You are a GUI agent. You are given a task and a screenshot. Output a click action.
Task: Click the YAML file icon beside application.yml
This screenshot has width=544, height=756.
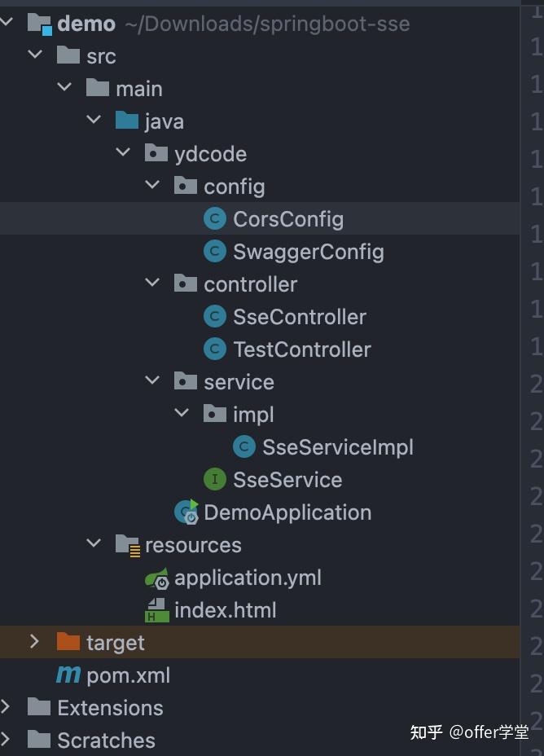pos(156,577)
